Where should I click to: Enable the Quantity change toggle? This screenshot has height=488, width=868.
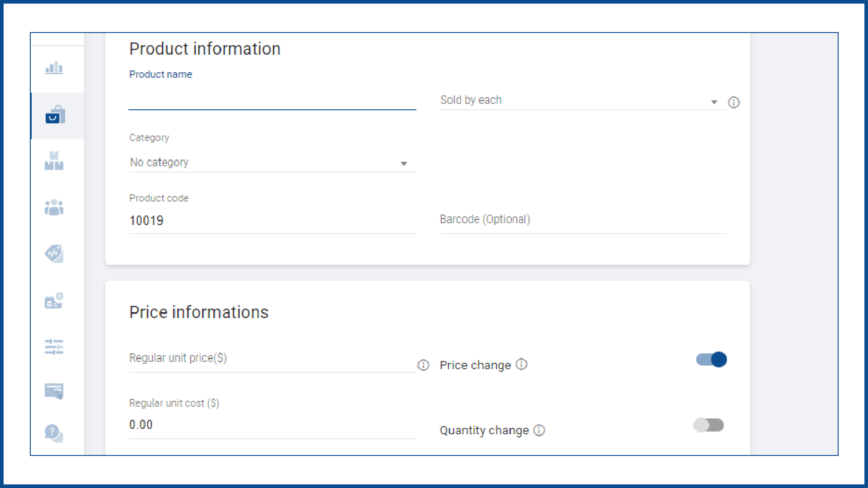708,425
